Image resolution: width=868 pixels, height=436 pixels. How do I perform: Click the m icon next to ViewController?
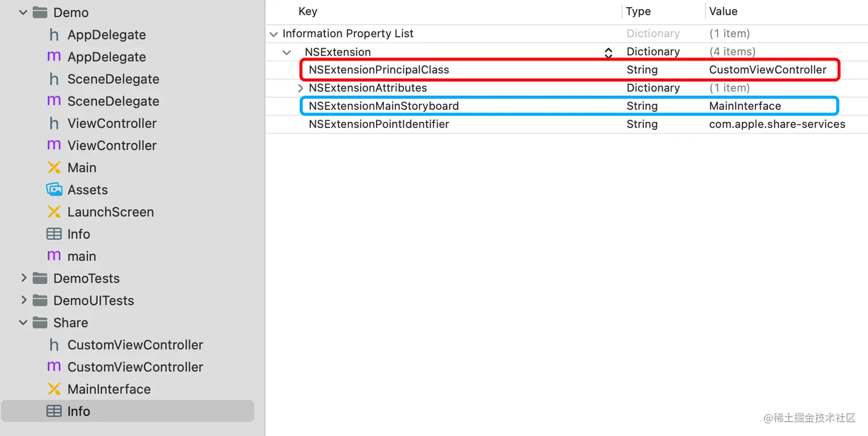54,145
